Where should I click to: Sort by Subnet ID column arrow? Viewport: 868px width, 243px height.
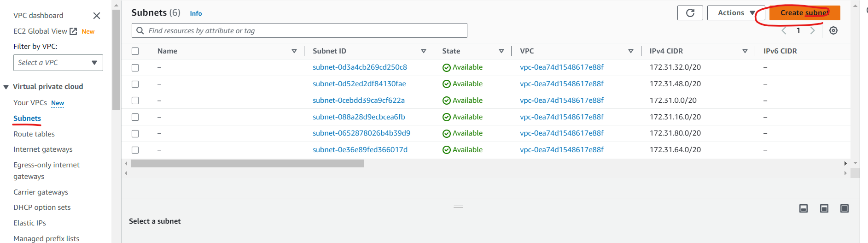coord(424,51)
